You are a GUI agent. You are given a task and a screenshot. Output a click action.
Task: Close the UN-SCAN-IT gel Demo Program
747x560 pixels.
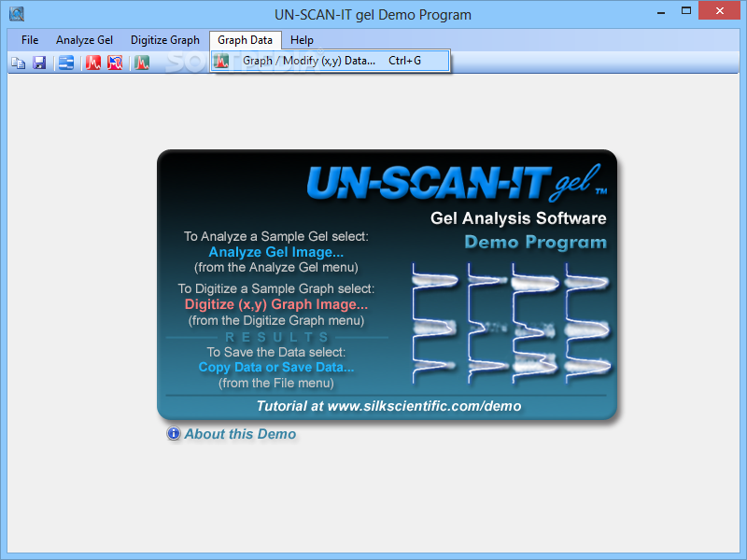(719, 10)
